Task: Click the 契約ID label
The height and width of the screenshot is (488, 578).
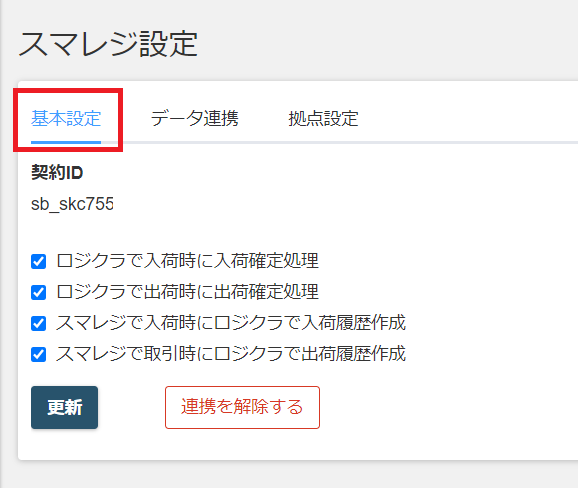Action: pos(57,172)
